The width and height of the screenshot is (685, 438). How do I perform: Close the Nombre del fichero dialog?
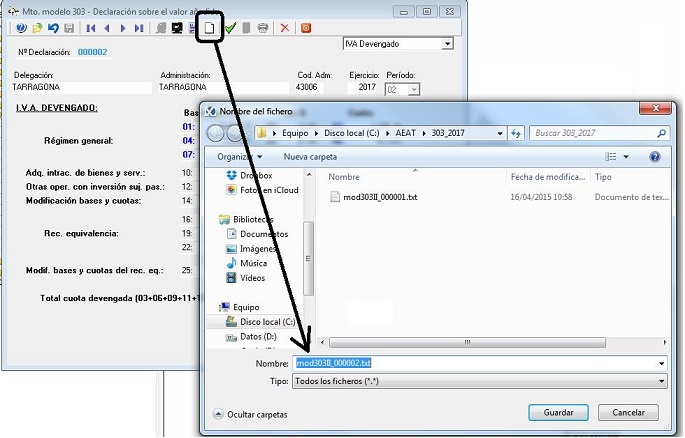[x=655, y=108]
